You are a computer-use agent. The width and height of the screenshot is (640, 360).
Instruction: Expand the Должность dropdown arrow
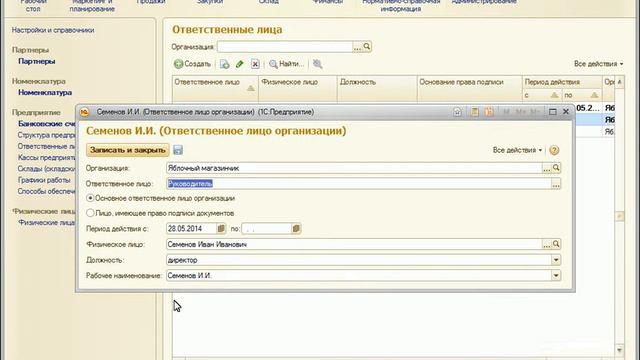(x=556, y=260)
